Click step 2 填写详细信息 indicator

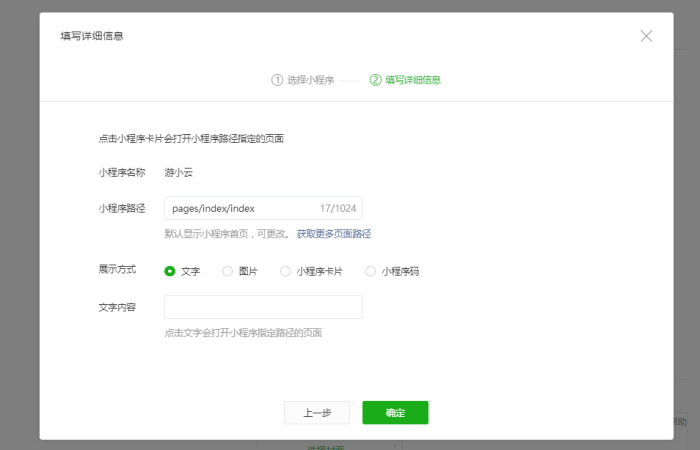click(x=405, y=80)
